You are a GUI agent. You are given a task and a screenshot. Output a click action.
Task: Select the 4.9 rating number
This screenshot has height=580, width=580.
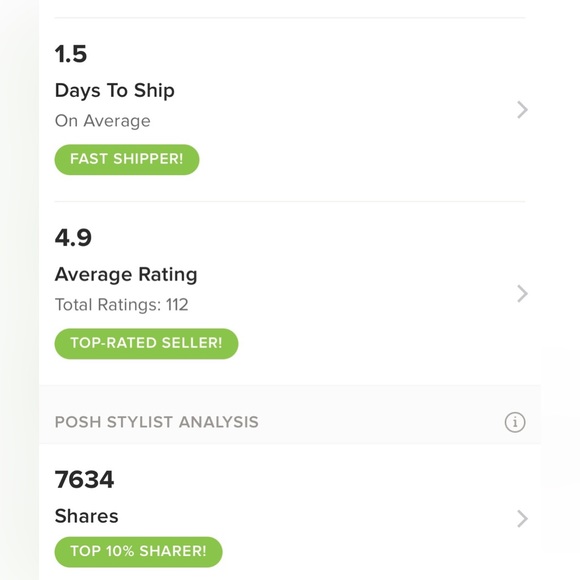[73, 237]
